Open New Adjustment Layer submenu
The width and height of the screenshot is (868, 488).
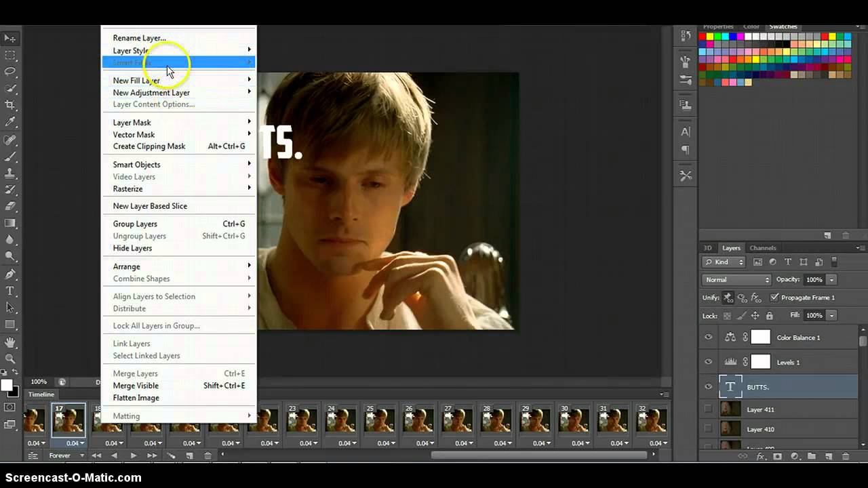pos(179,92)
